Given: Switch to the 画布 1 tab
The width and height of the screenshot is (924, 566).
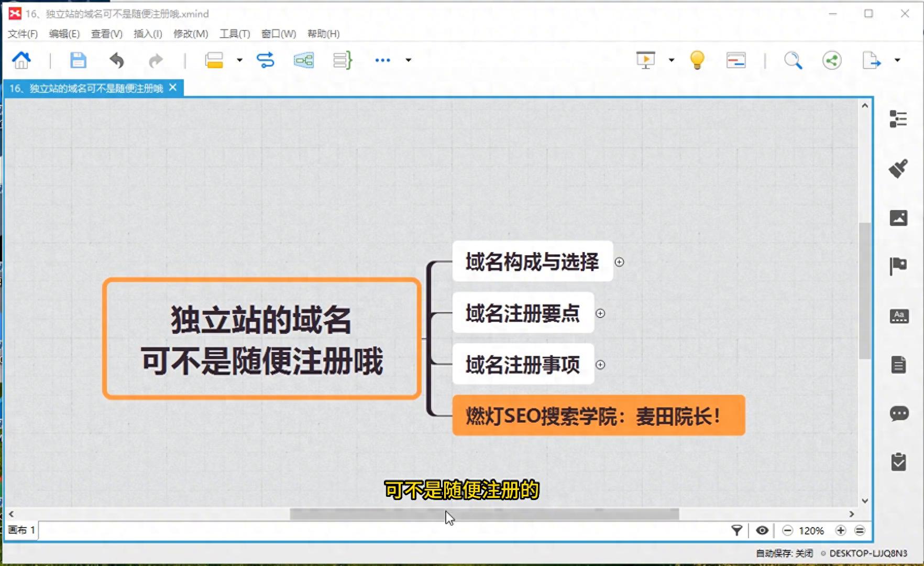Looking at the screenshot, I should tap(21, 530).
